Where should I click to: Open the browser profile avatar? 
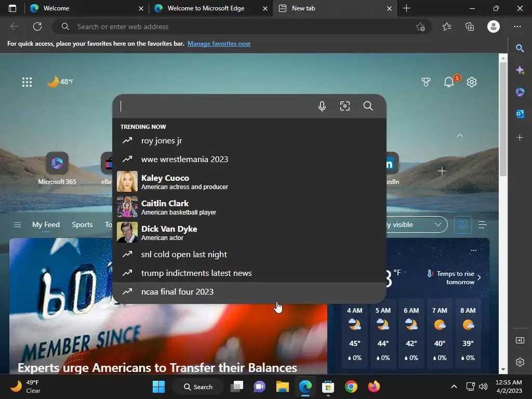click(x=494, y=26)
